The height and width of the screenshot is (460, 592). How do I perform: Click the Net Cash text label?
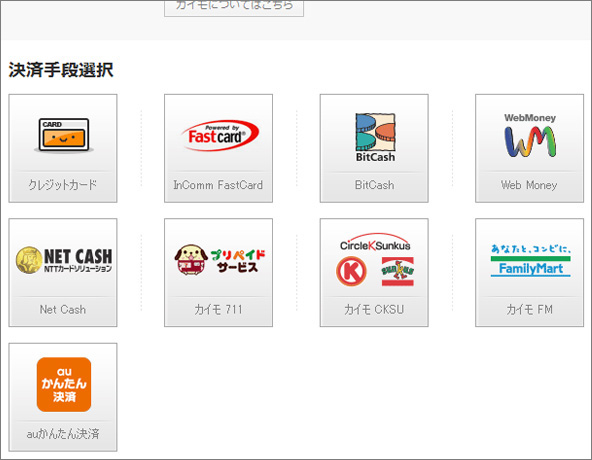pos(63,309)
